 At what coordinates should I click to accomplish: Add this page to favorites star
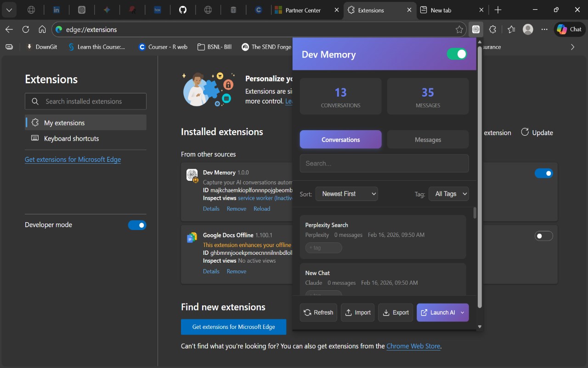tap(459, 29)
